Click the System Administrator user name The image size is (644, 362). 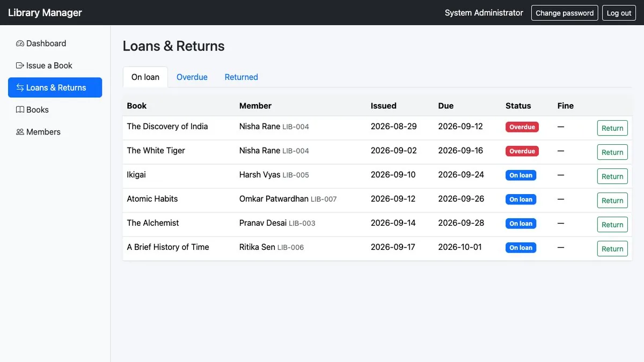(x=484, y=13)
